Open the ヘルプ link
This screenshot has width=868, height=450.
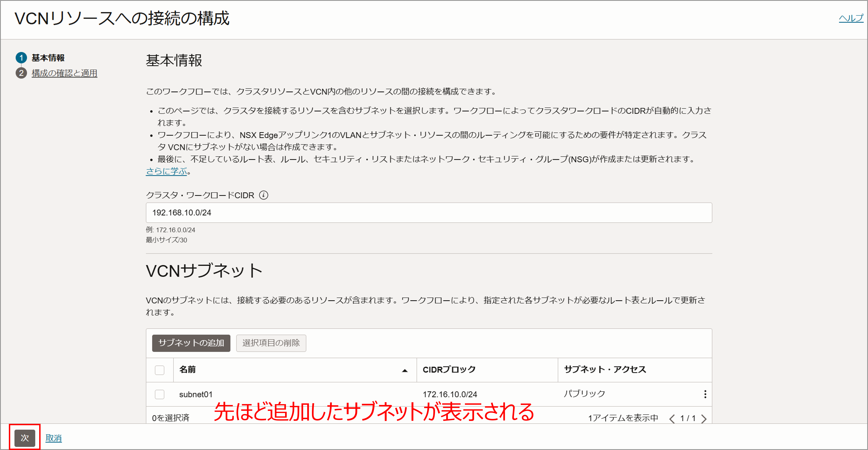click(851, 18)
